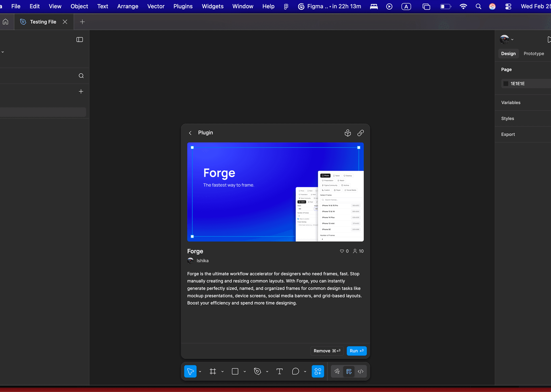Close the Testing File tab

65,22
